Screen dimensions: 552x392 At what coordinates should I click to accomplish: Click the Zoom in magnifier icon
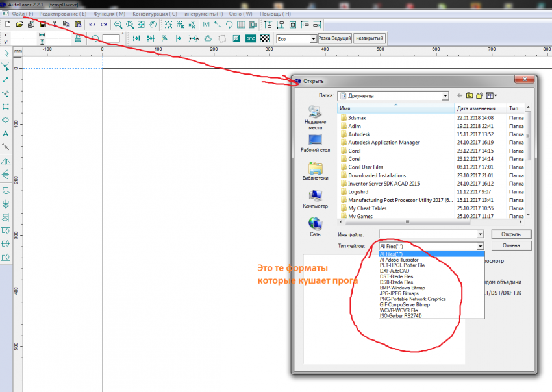(118, 25)
